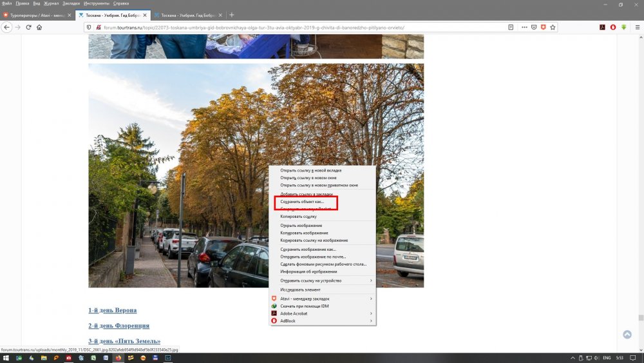The height and width of the screenshot is (363, 644).
Task: Open the new tab plus button
Action: [x=232, y=15]
